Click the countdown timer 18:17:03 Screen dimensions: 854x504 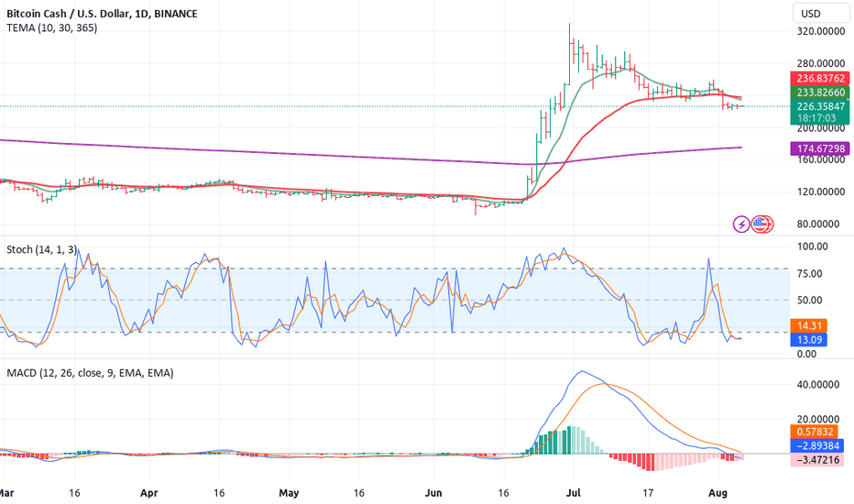(816, 118)
